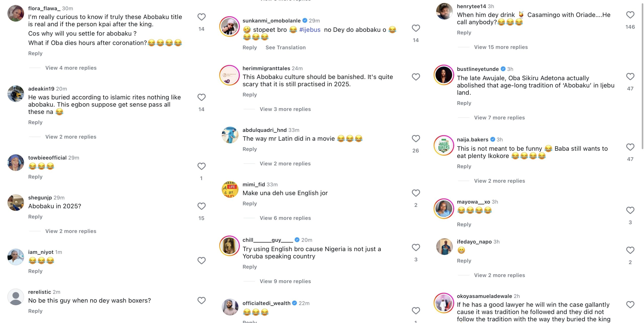
Task: Open okoyasamueladewale's username profile
Action: [484, 296]
